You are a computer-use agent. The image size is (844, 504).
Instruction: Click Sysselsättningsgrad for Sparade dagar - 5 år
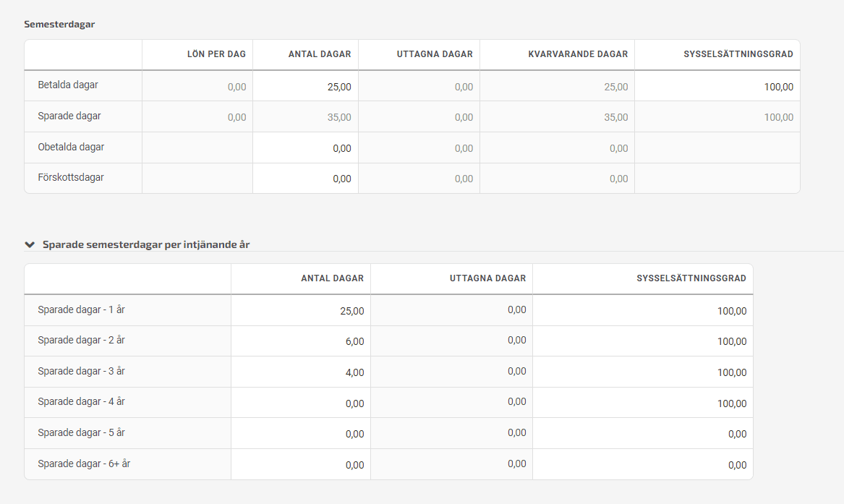[x=642, y=434]
